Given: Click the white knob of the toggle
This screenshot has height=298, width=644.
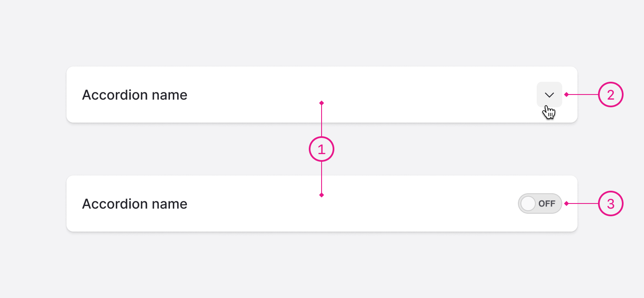Looking at the screenshot, I should pos(528,203).
